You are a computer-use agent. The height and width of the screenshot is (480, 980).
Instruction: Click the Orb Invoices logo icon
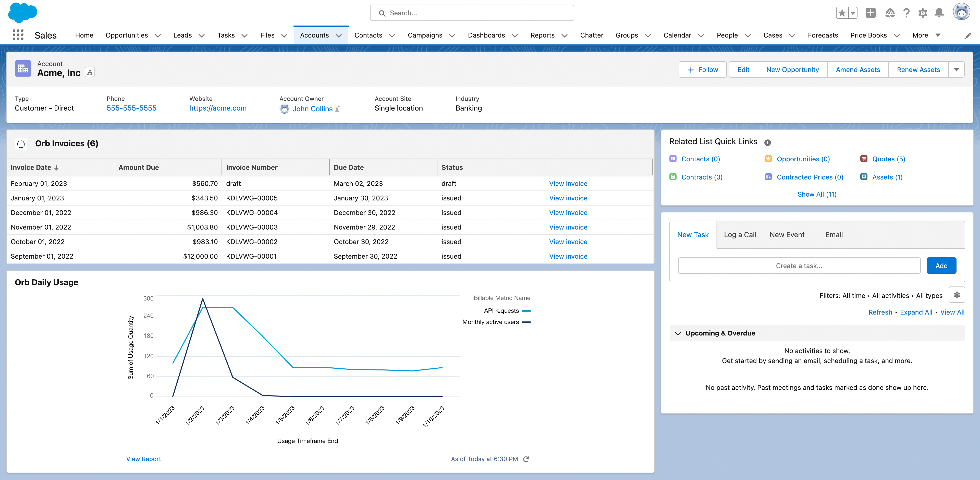(x=21, y=144)
